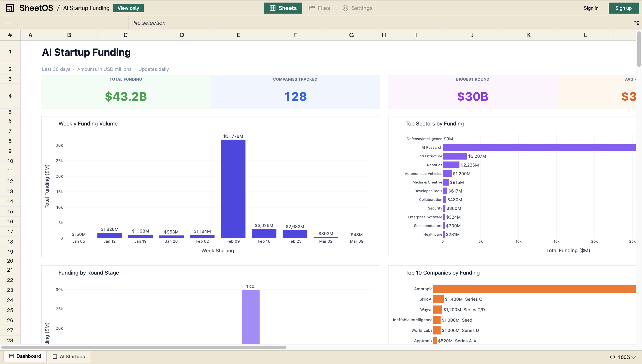The image size is (642, 364).
Task: Click the grid icon on the Dashboard tab
Action: [12, 356]
